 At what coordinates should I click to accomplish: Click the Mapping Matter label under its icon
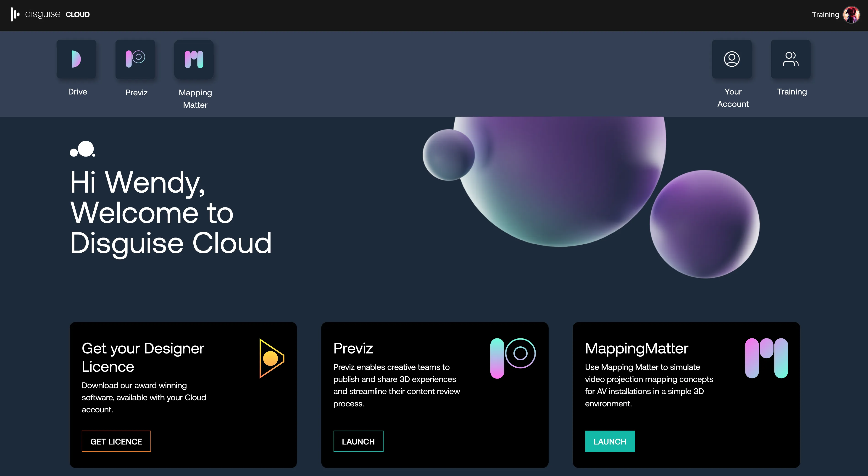point(195,98)
